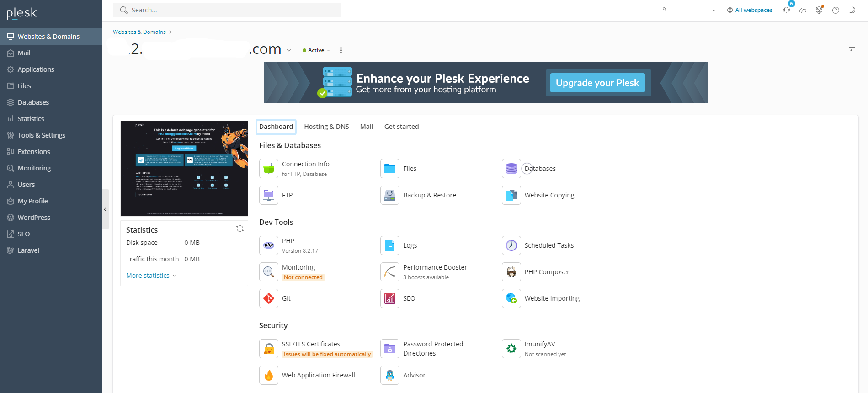Image resolution: width=868 pixels, height=393 pixels.
Task: Switch to Hosting & DNS tab
Action: point(326,127)
